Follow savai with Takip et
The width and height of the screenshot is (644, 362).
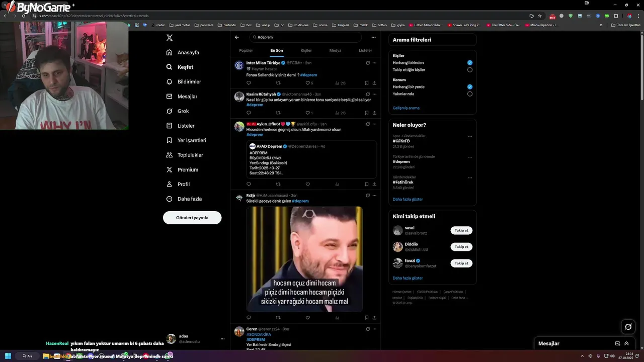click(x=461, y=230)
